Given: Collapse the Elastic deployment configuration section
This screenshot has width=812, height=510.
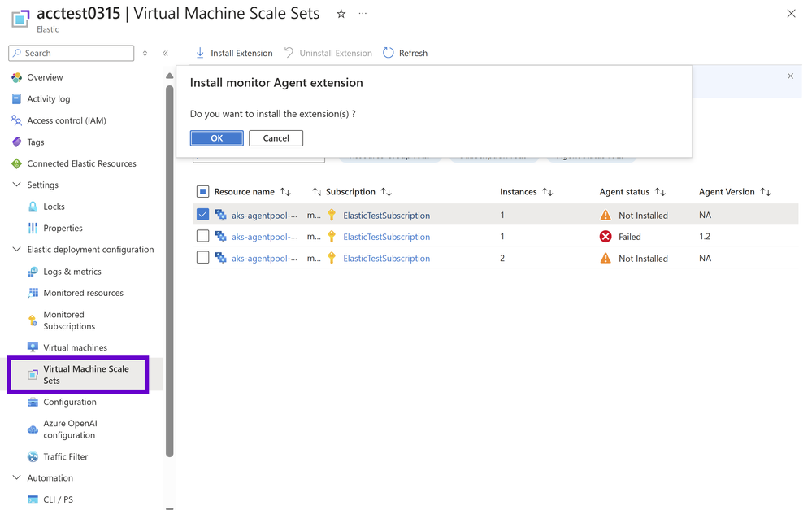Looking at the screenshot, I should 16,250.
